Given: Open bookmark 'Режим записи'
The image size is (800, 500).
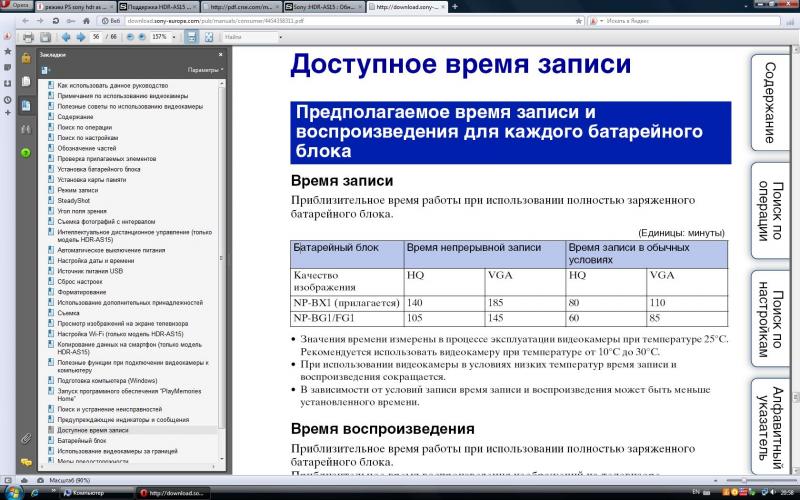Looking at the screenshot, I should (x=78, y=190).
